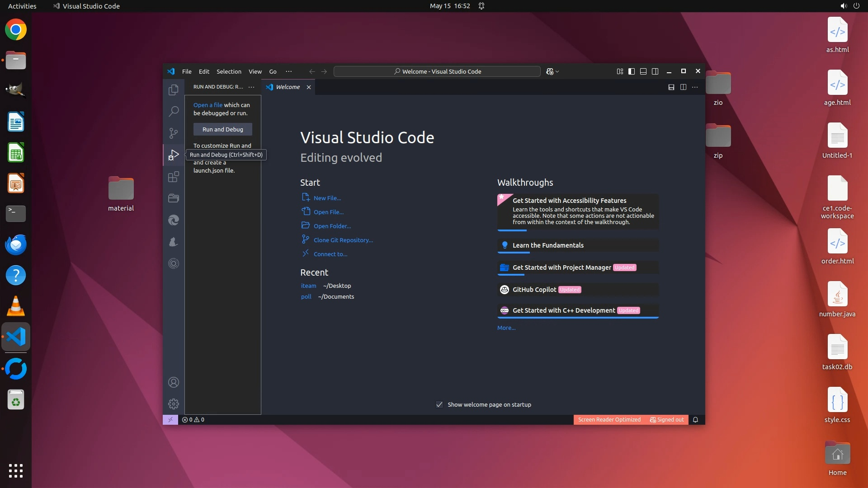868x488 pixels.
Task: Toggle the bottom panel layout button
Action: [643, 71]
